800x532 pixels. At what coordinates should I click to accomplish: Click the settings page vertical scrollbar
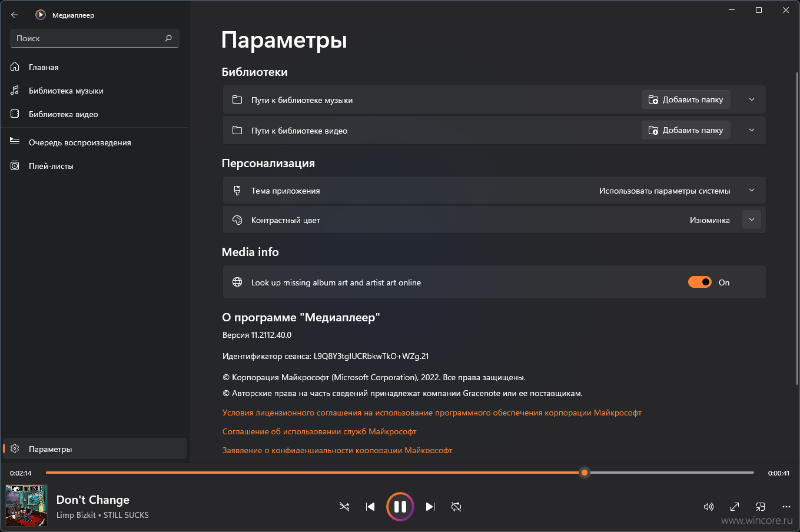[x=797, y=228]
